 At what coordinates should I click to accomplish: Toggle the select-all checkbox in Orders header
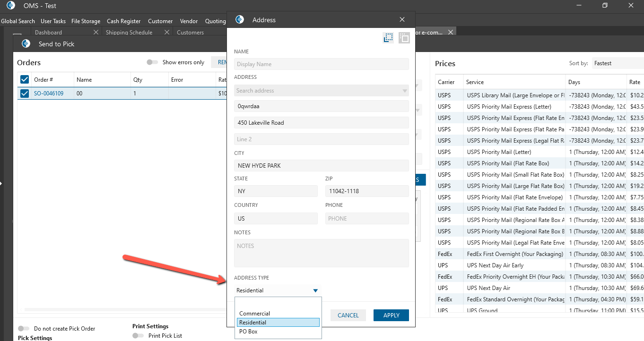(25, 79)
